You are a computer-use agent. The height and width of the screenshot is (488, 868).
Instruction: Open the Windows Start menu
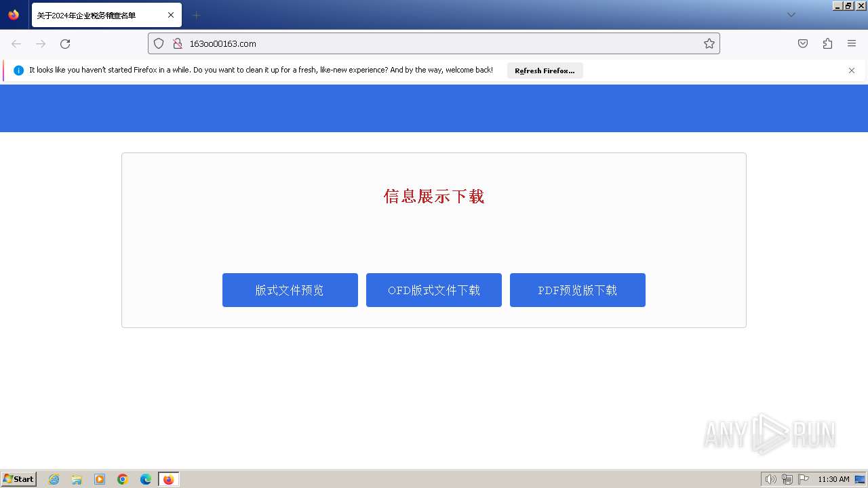point(19,479)
